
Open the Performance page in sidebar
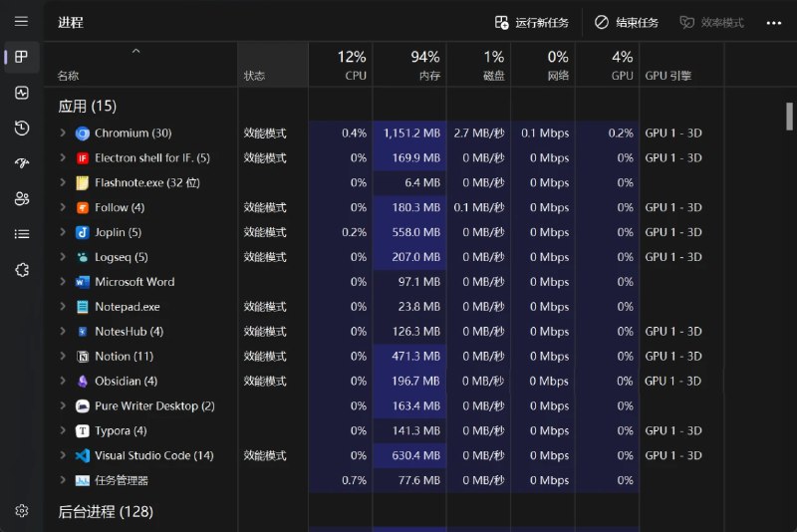(x=21, y=93)
